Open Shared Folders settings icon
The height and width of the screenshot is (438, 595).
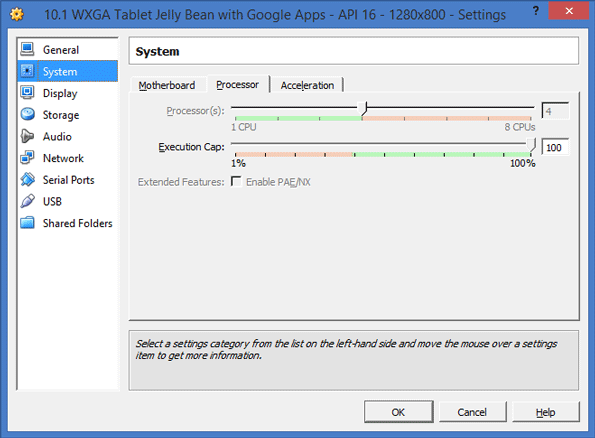pyautogui.click(x=27, y=223)
